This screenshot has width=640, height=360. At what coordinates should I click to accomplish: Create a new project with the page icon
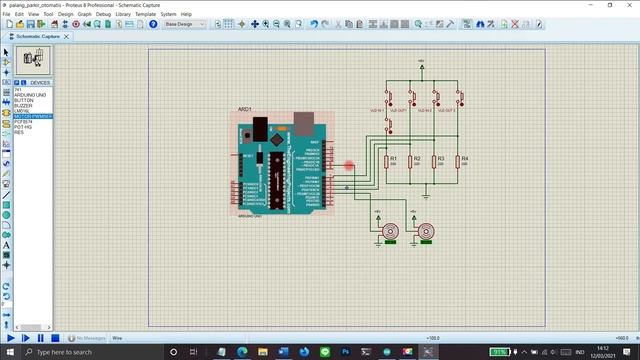pyautogui.click(x=9, y=24)
